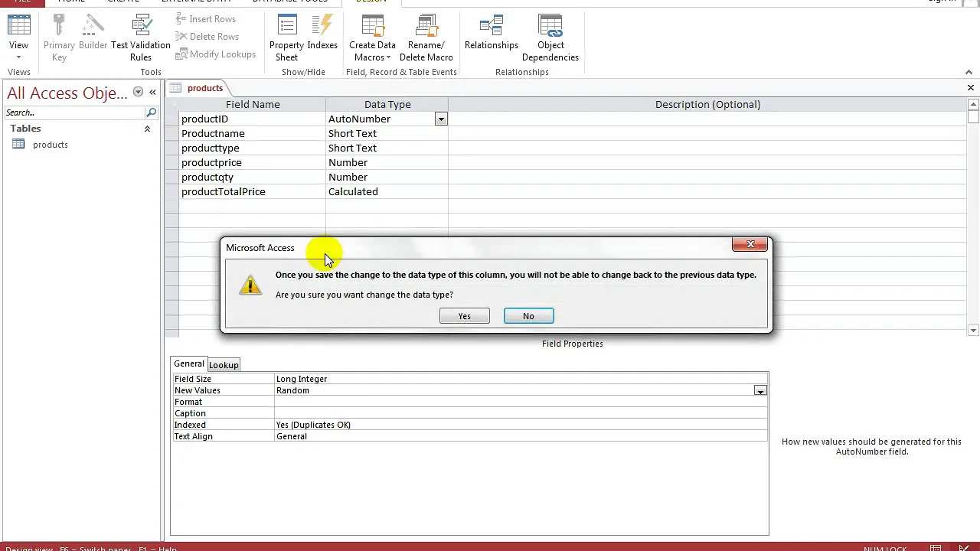Open the AutoNumber data type dropdown
980x551 pixels.
pyautogui.click(x=441, y=119)
